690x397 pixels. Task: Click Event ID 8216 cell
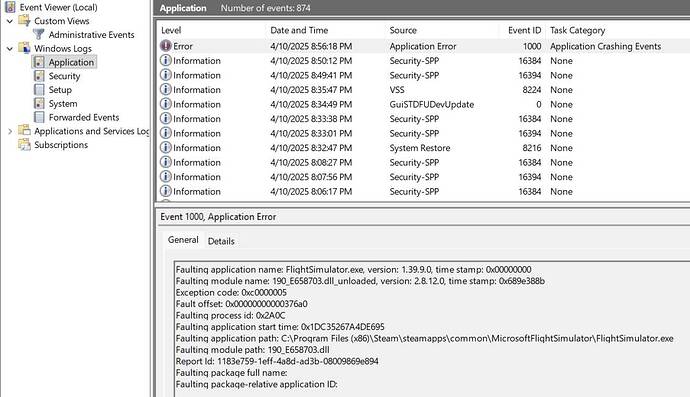532,148
